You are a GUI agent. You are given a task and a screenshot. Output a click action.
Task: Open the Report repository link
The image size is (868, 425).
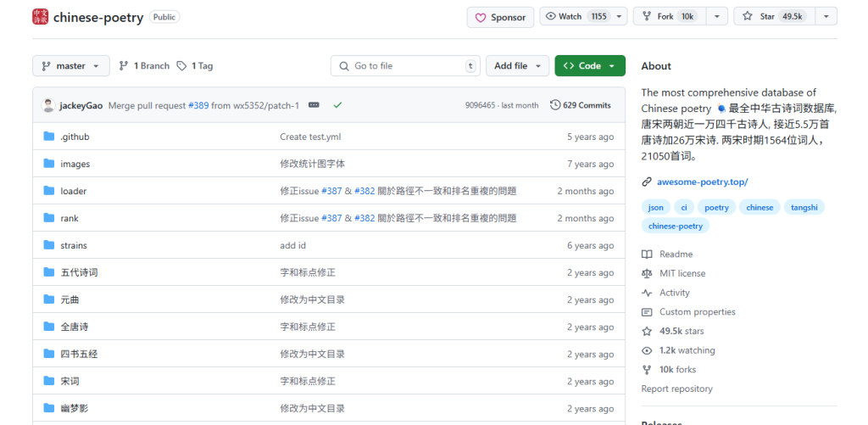677,389
